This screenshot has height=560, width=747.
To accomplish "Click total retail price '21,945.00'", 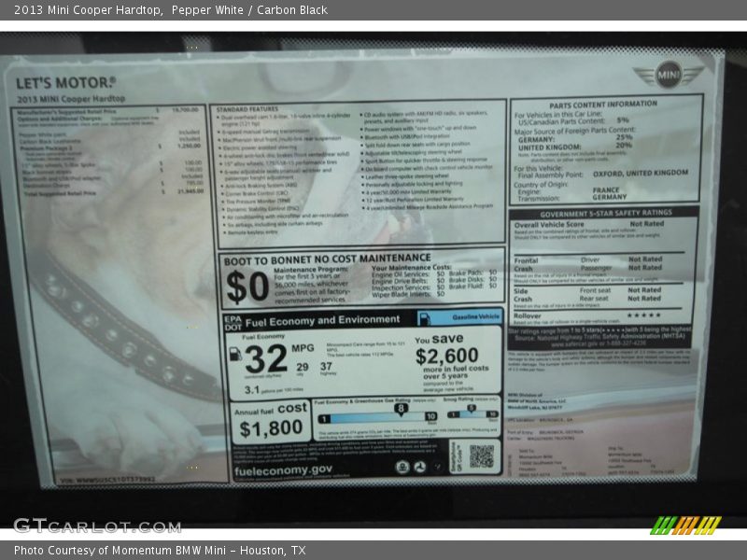I will 190,191.
